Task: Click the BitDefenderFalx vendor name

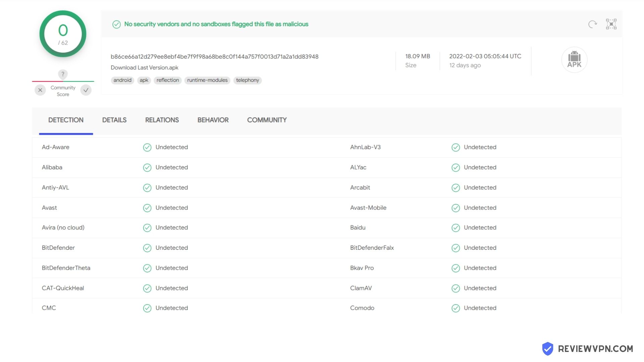Action: (372, 248)
